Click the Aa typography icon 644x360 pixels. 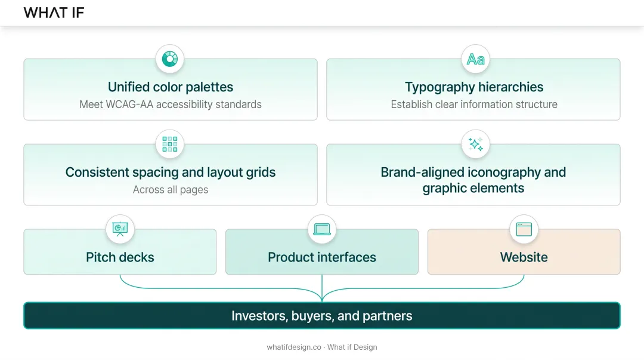tap(475, 59)
